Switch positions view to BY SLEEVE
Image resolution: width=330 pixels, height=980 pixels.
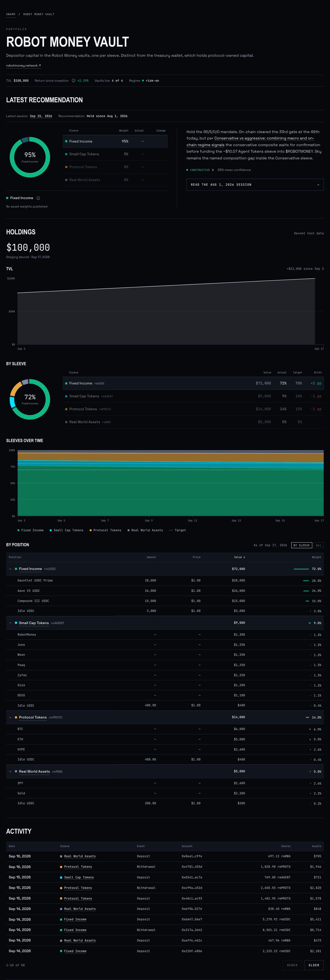(301, 545)
